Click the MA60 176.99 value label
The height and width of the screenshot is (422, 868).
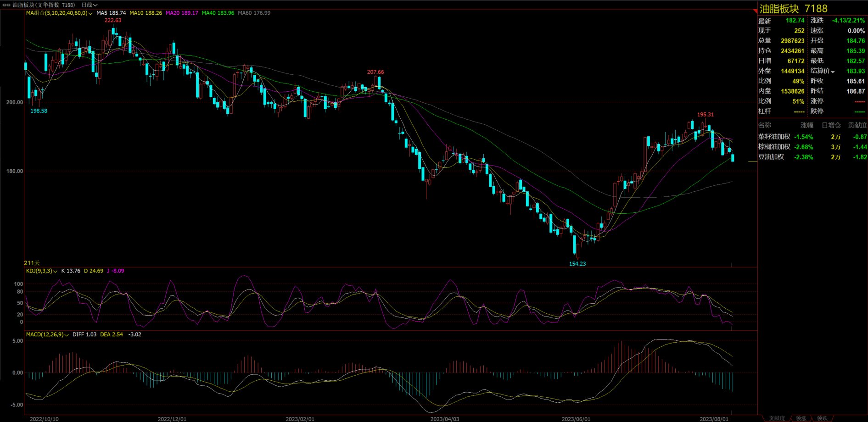(x=254, y=13)
